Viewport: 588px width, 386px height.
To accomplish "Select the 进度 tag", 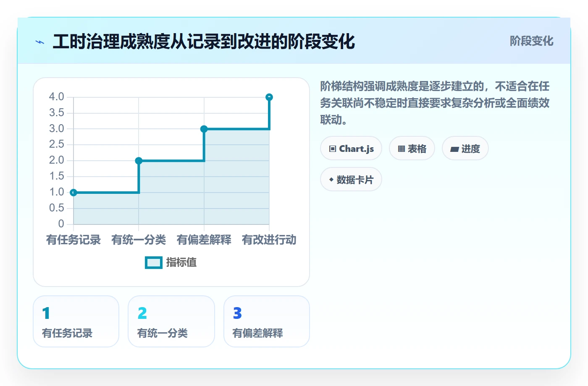I will point(465,149).
